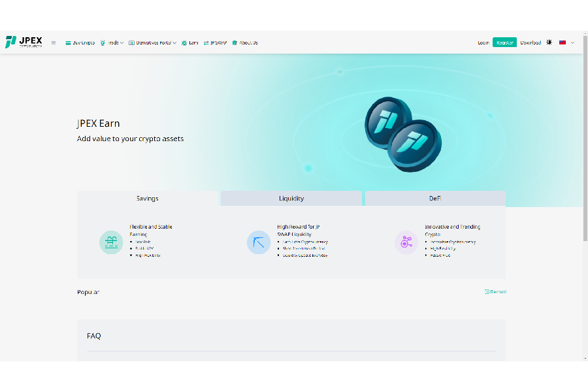This screenshot has height=392, width=588.
Task: Click 'High Reward for JP SWAP Liquidity' title
Action: click(x=299, y=231)
